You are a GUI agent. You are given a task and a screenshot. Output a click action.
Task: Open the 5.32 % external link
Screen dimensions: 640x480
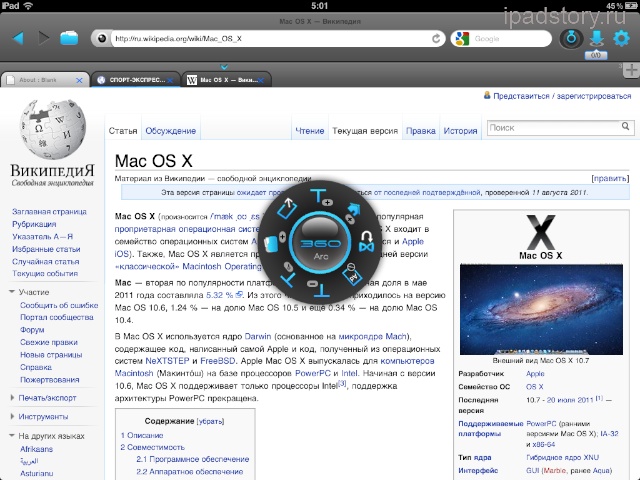224,295
